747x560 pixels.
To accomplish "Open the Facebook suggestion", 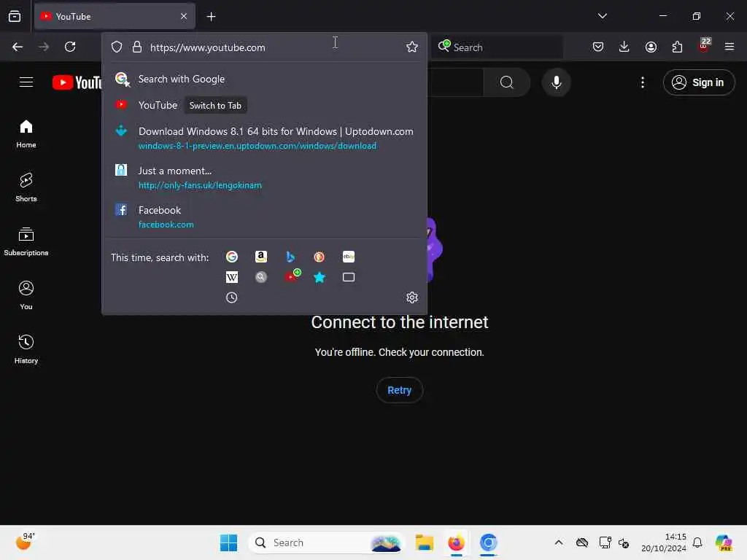I will tap(264, 217).
